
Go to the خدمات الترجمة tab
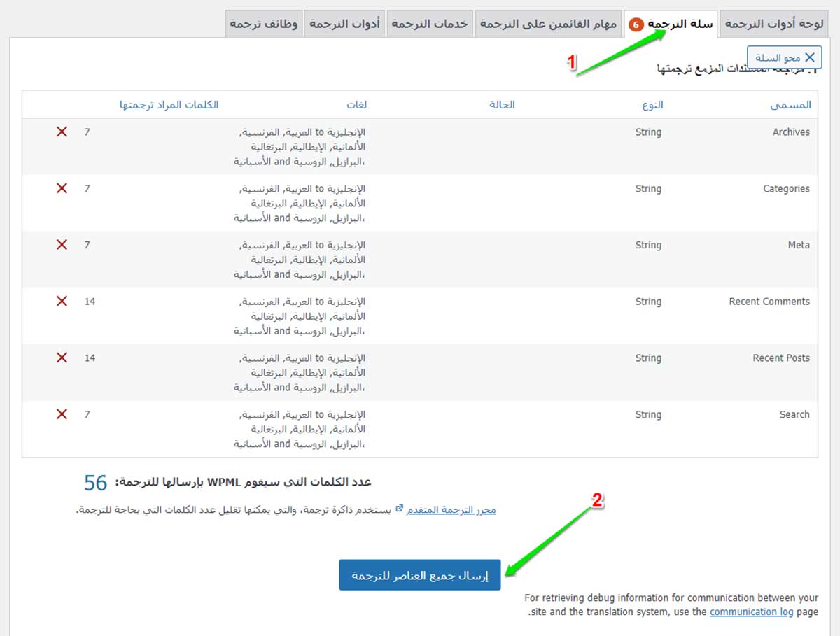(x=429, y=24)
